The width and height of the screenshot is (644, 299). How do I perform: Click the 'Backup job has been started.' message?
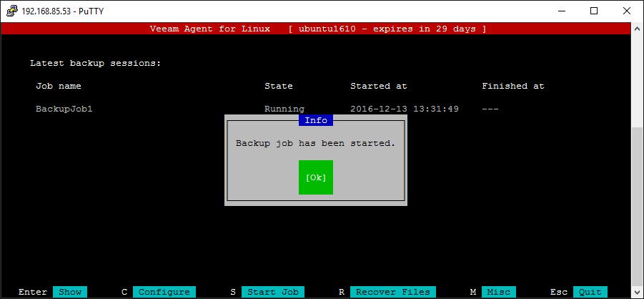coord(315,144)
